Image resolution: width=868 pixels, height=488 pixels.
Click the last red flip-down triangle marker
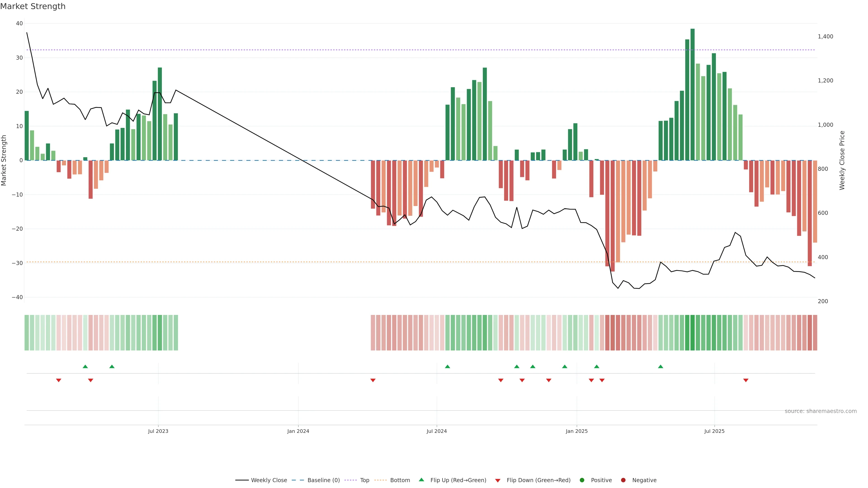click(746, 380)
